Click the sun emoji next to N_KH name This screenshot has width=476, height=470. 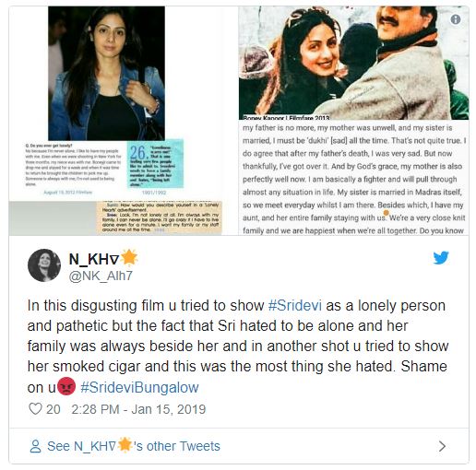point(128,257)
